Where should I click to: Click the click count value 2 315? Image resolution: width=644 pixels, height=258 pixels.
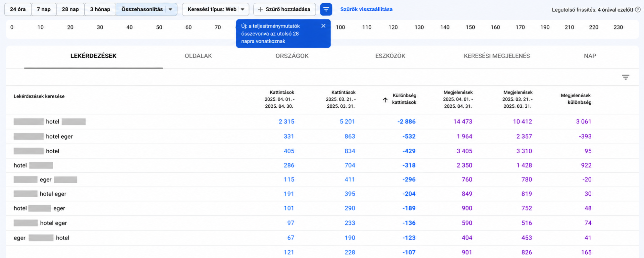point(286,121)
